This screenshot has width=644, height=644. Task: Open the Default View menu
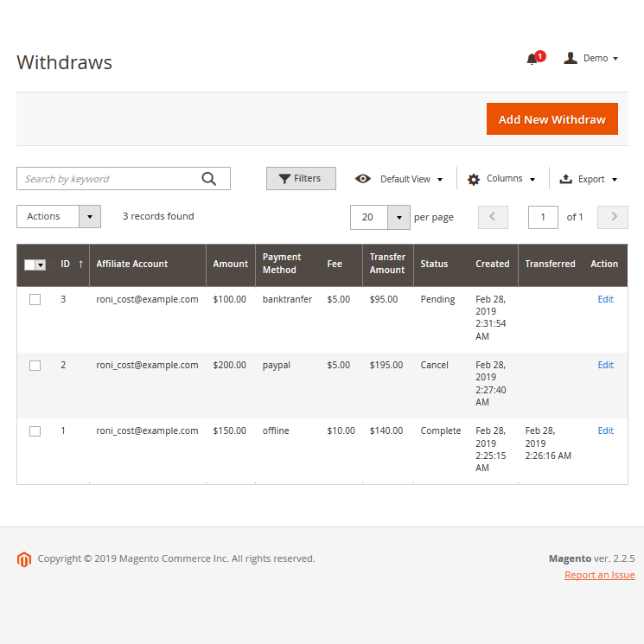click(x=399, y=179)
